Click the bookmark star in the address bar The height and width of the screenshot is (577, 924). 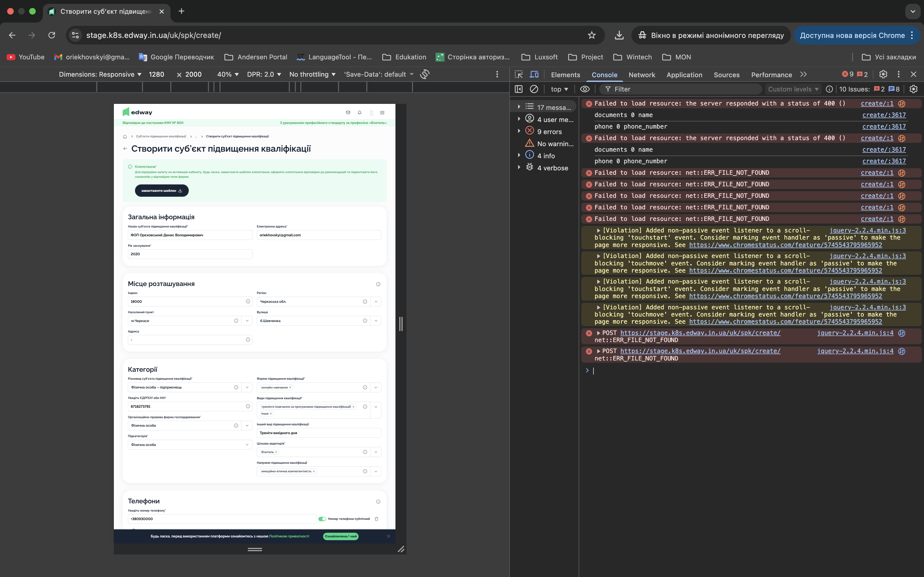tap(592, 35)
